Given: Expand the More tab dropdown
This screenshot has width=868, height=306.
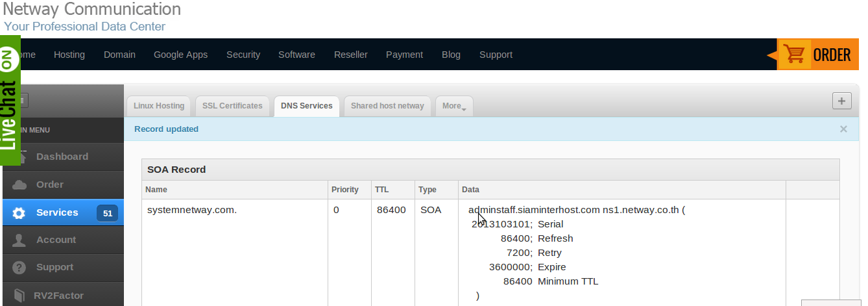Looking at the screenshot, I should [x=454, y=106].
